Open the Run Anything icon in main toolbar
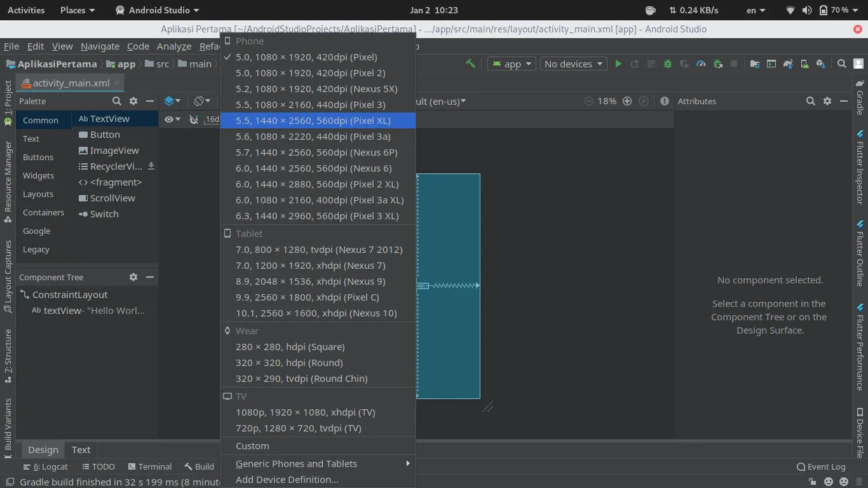The width and height of the screenshot is (868, 488). tap(771, 64)
